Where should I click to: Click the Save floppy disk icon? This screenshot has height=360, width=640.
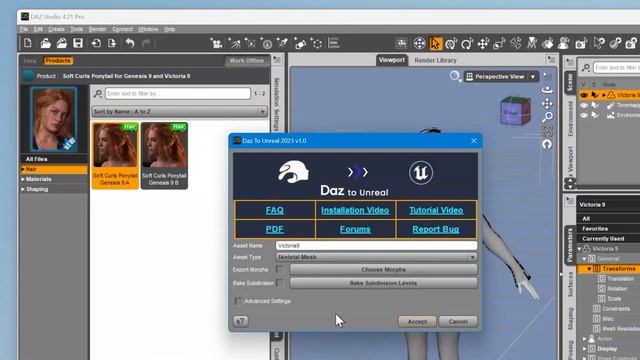point(78,43)
